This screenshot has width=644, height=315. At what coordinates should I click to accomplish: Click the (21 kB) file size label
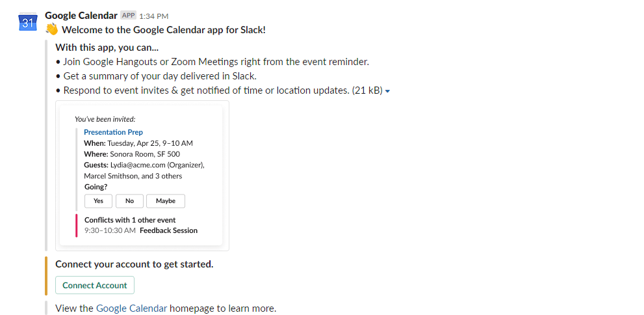(x=367, y=90)
